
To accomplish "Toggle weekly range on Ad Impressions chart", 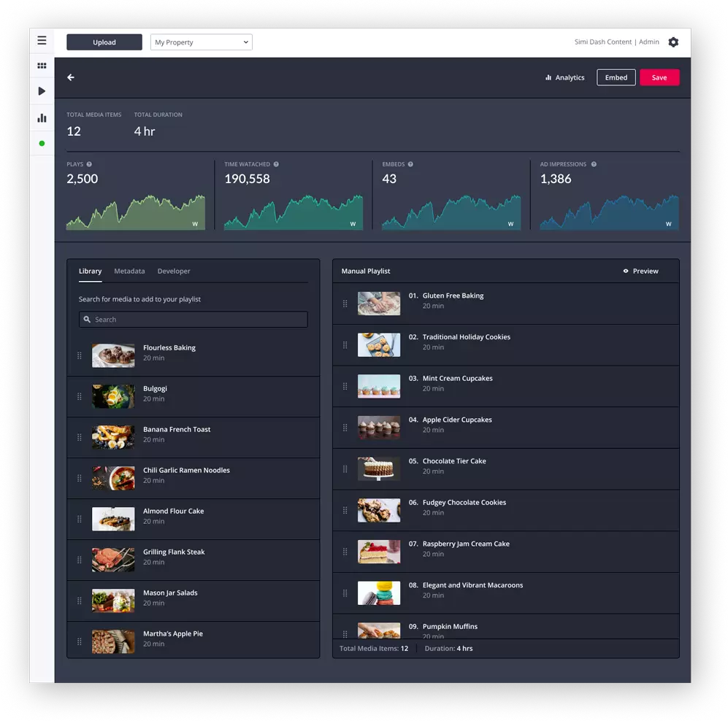I will [x=669, y=224].
